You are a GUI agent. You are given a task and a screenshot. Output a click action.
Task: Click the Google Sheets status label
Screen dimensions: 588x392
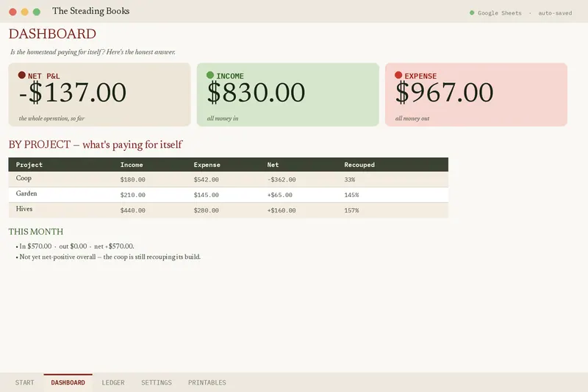500,13
